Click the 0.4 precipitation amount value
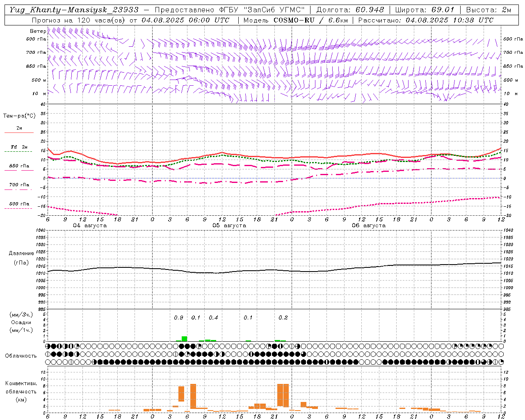525x420 pixels. 213,318
